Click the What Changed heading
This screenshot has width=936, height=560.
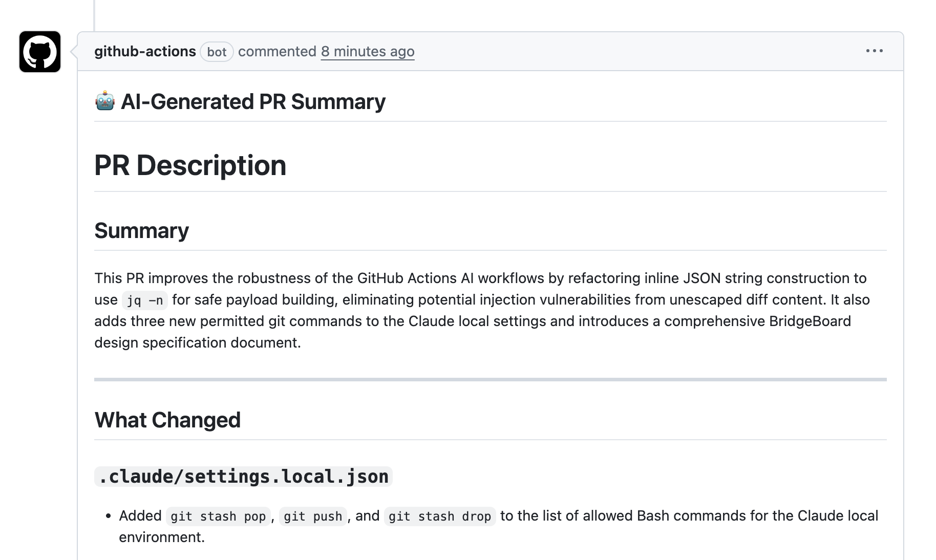[167, 420]
